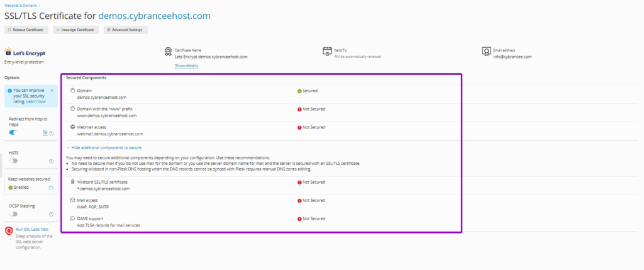Close the SSL security rating notice
The height and width of the screenshot is (270, 644).
(52, 91)
